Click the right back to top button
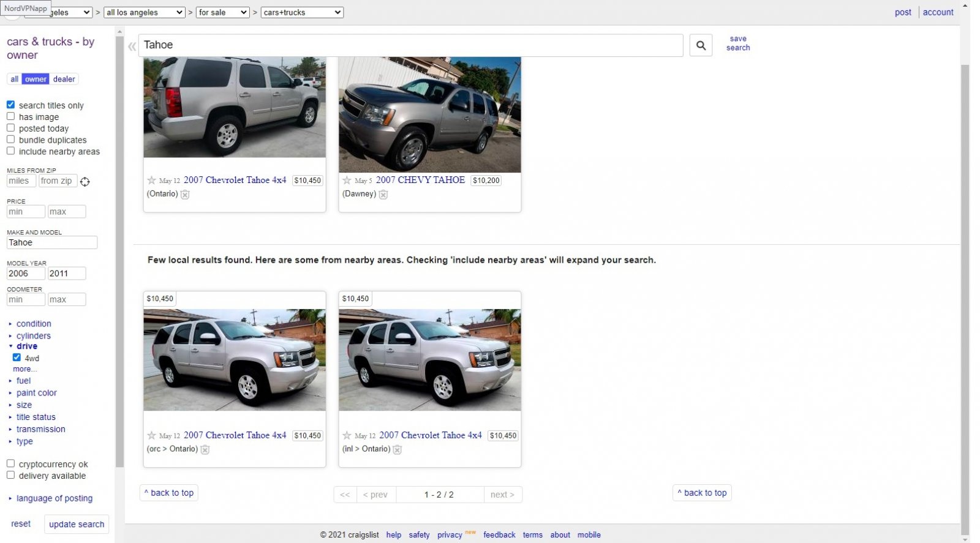Screen dimensions: 980x543 click(x=702, y=493)
